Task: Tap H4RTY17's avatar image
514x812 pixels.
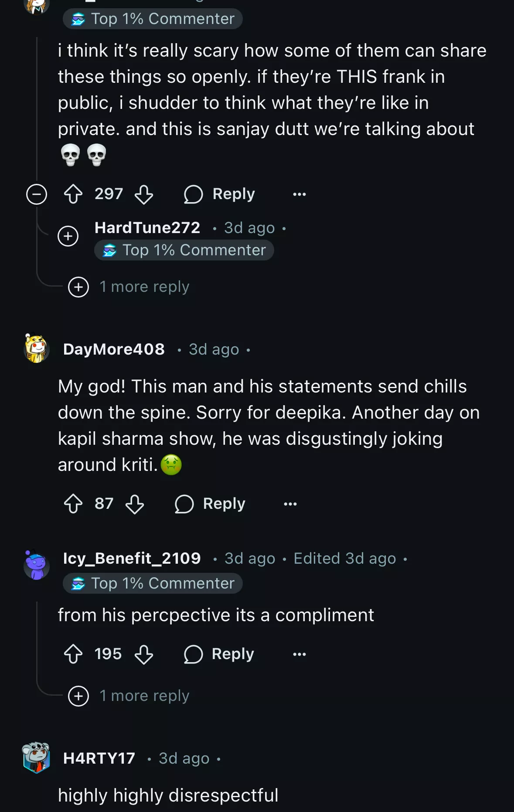Action: click(36, 758)
